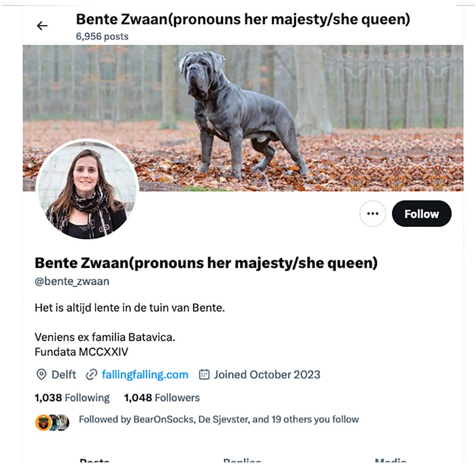View the 1,048 Followers list
This screenshot has height=464, width=476.
[x=162, y=398]
